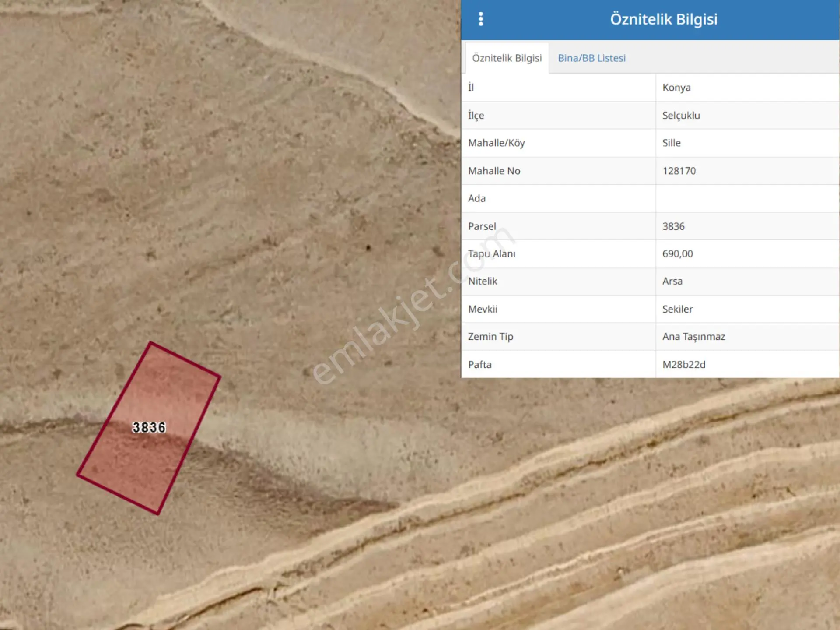Click the Zemin Tip value Ana Taşınmaz
This screenshot has width=840, height=630.
tap(693, 337)
